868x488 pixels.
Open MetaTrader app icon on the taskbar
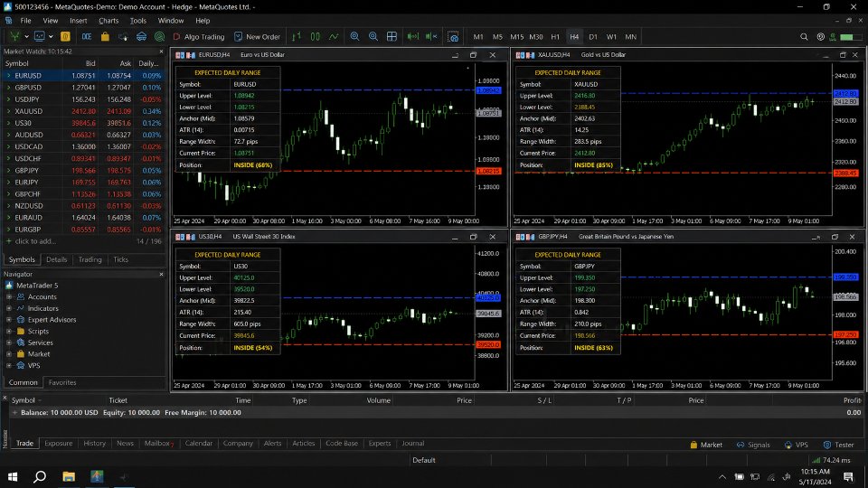click(x=97, y=476)
